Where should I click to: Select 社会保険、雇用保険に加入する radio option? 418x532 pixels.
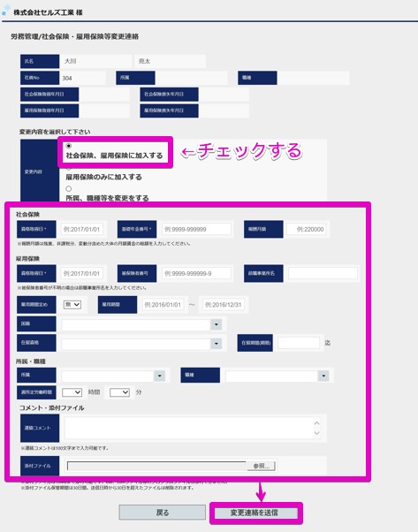tap(69, 146)
